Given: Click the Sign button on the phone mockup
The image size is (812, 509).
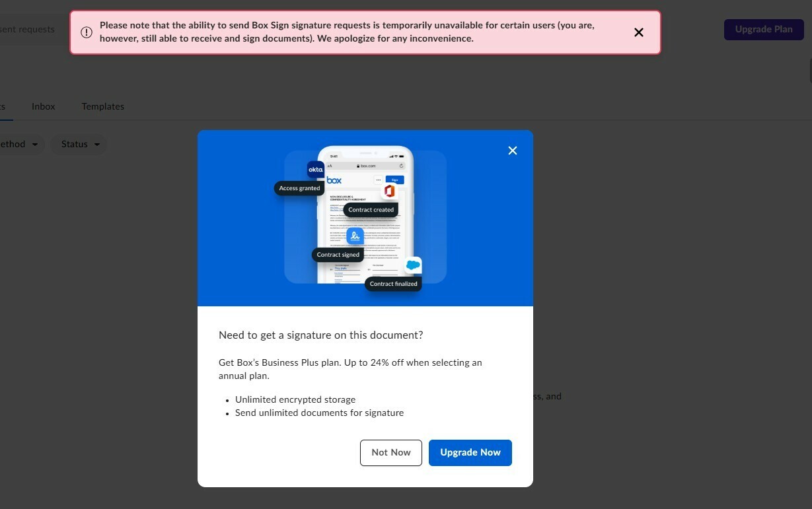Looking at the screenshot, I should click(395, 180).
